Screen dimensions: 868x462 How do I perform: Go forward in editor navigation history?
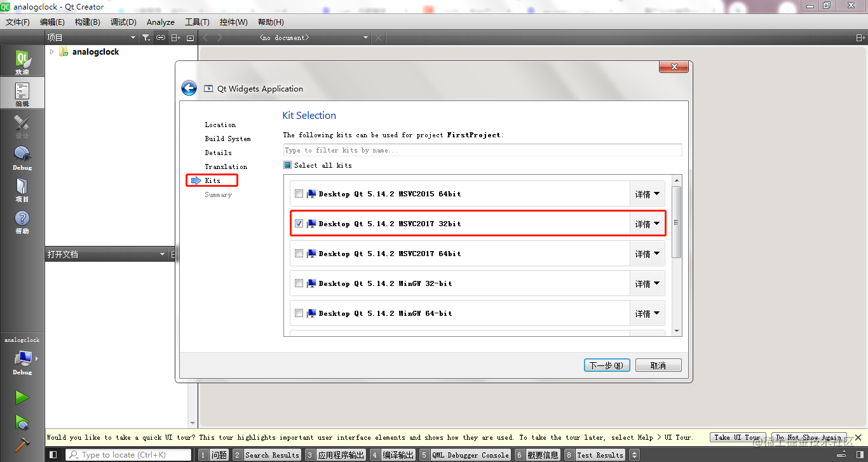(220, 37)
